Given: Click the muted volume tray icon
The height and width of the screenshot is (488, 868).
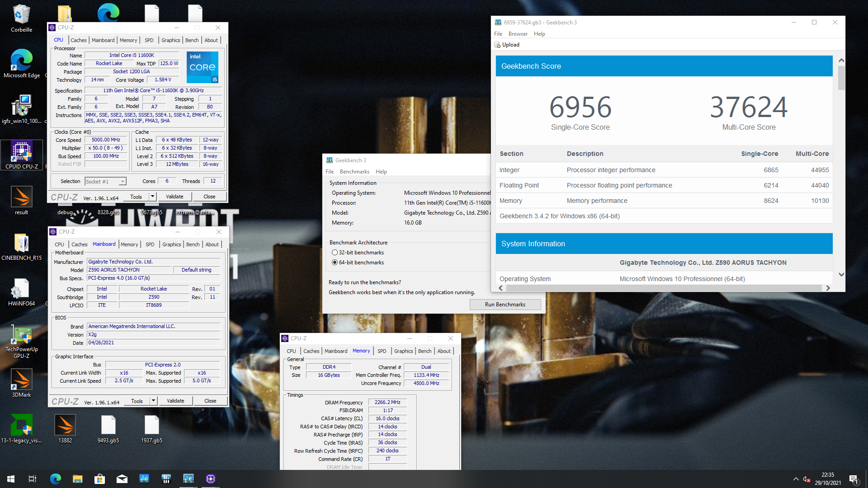Looking at the screenshot, I should click(807, 479).
